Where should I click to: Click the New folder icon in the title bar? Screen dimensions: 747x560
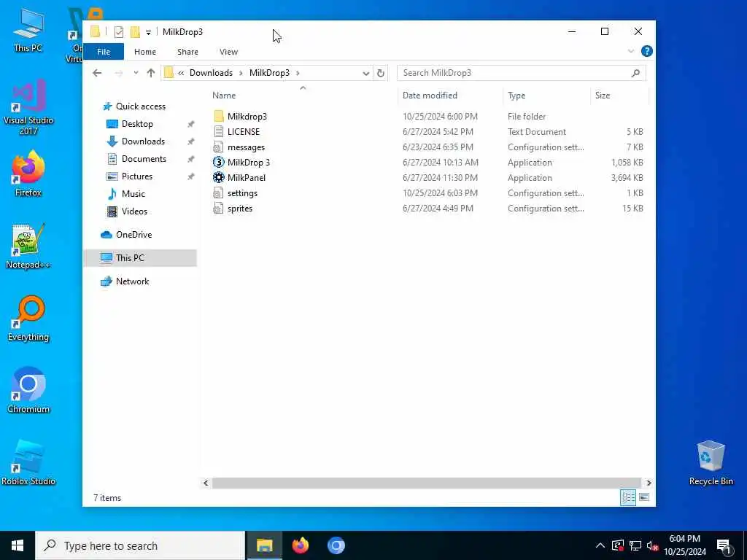pos(135,32)
